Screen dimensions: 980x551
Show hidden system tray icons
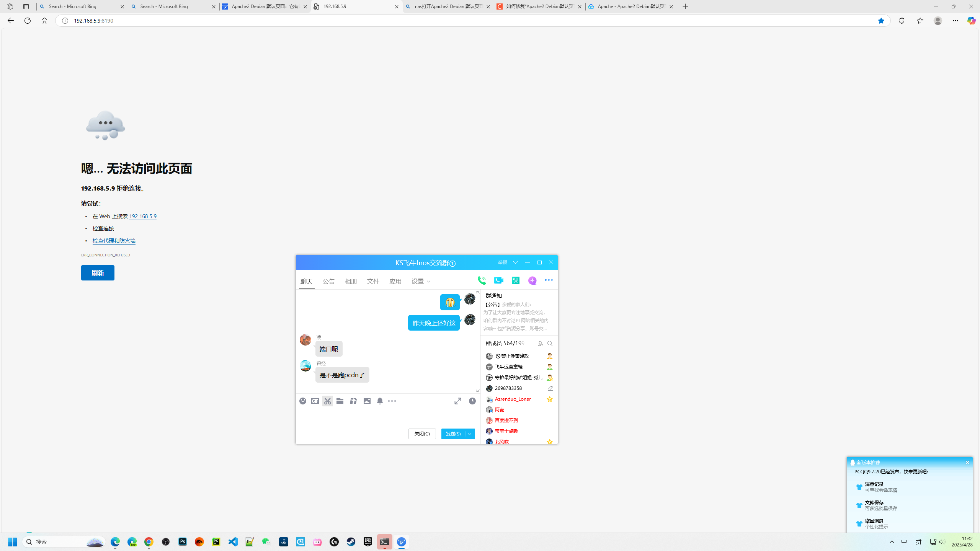pyautogui.click(x=892, y=542)
